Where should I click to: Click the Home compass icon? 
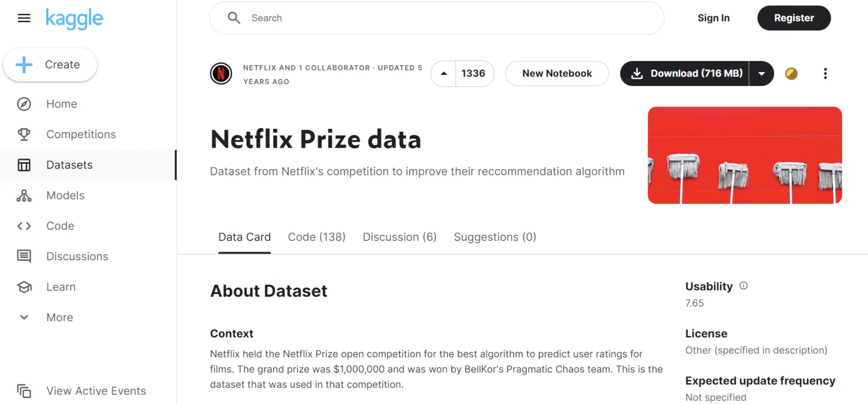coord(24,104)
